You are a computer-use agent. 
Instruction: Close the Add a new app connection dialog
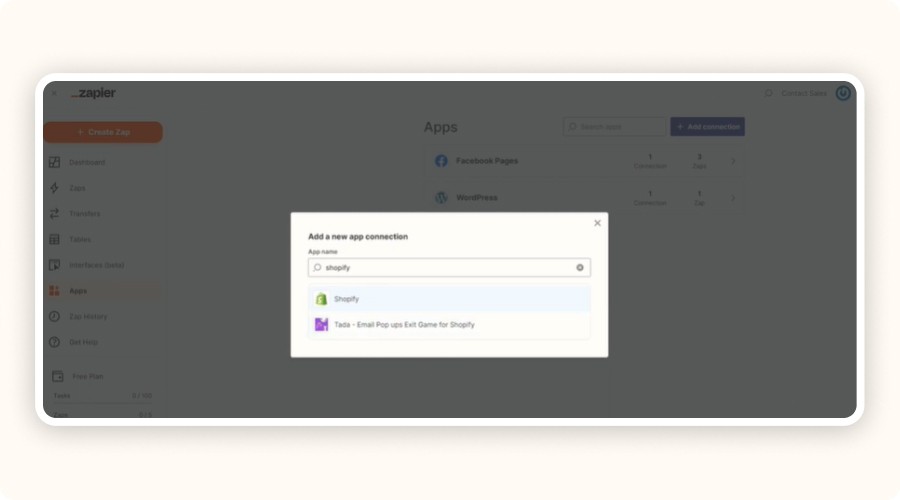coord(597,223)
